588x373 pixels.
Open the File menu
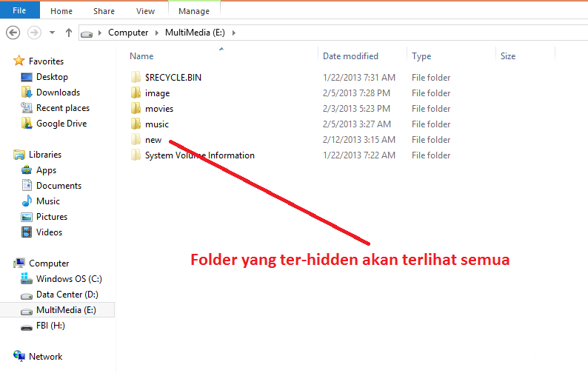click(19, 10)
